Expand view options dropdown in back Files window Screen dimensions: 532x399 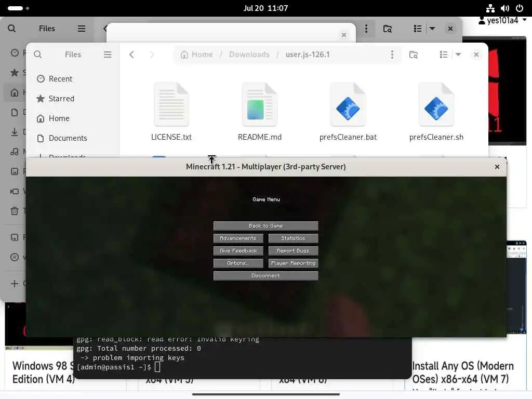pos(432,29)
